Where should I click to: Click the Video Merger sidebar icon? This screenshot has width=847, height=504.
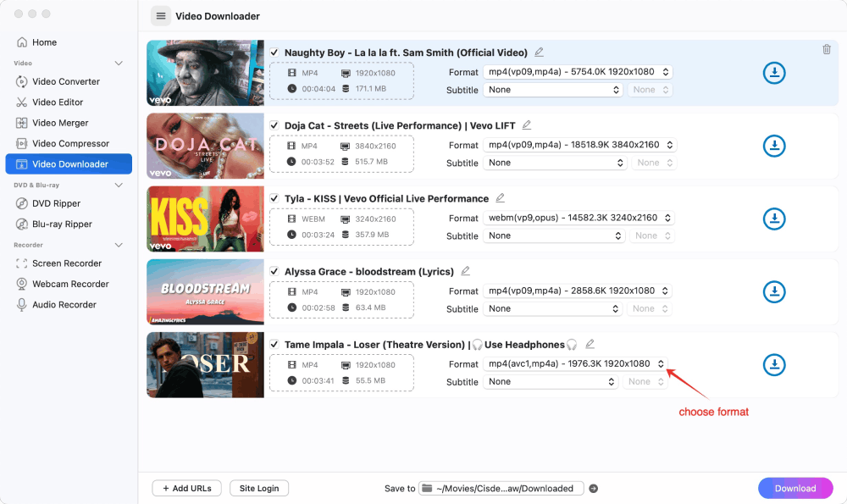click(22, 123)
